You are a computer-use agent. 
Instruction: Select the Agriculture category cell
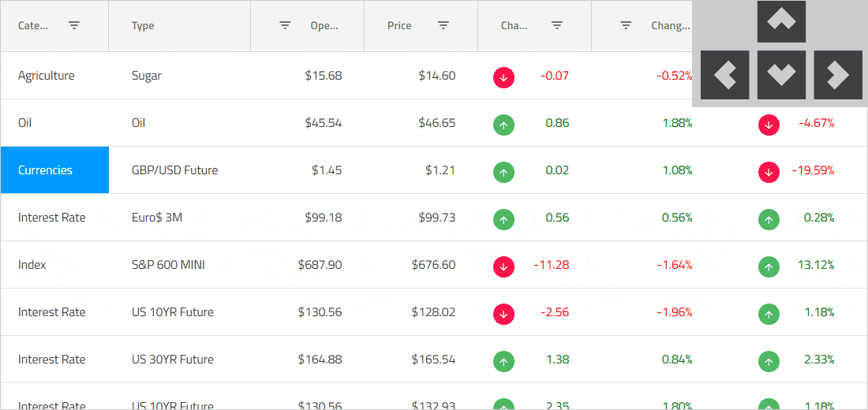pyautogui.click(x=47, y=76)
